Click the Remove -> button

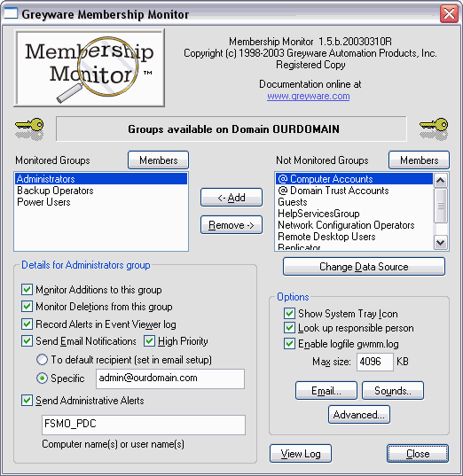coord(231,225)
